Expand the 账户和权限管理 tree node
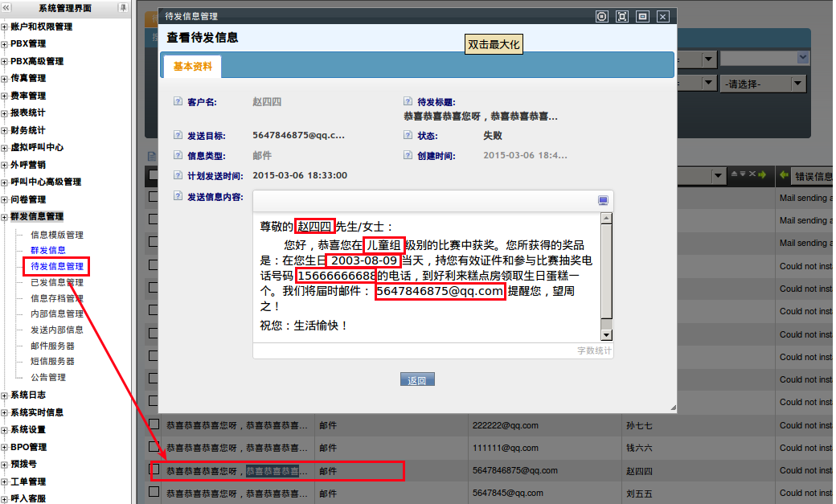 coord(5,27)
